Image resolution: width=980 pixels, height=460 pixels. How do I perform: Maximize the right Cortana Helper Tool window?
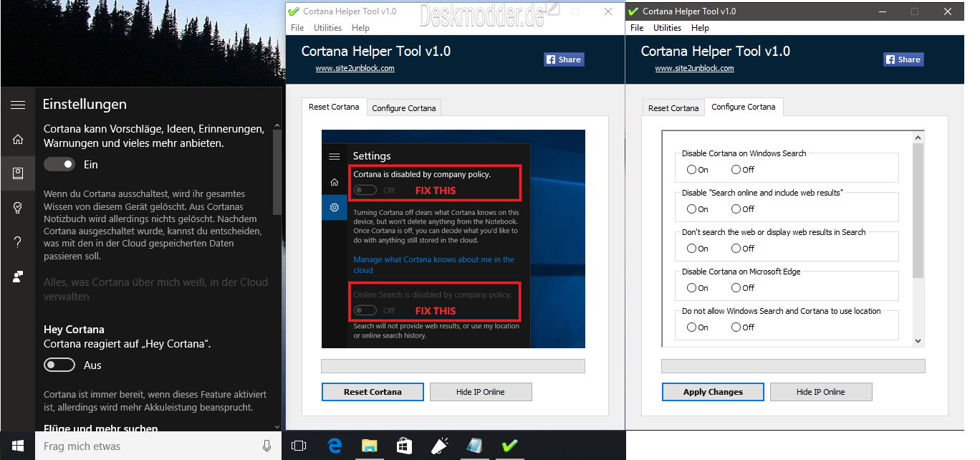coord(914,11)
